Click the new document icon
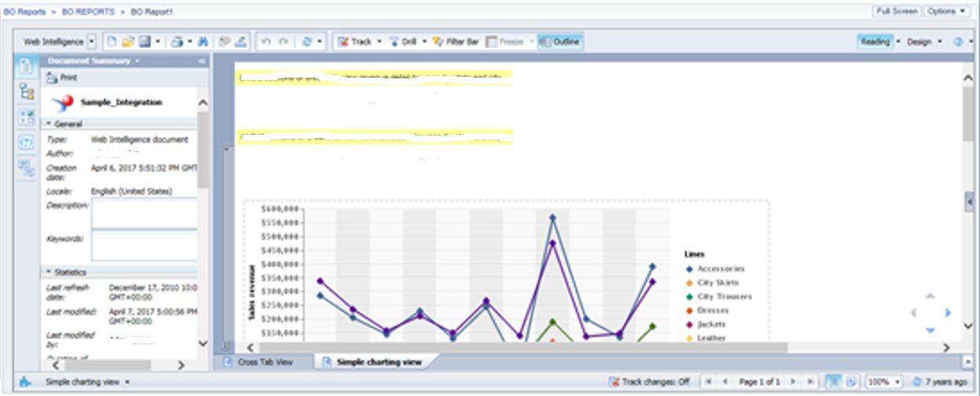Viewport: 980px width, 396px height. coord(111,42)
